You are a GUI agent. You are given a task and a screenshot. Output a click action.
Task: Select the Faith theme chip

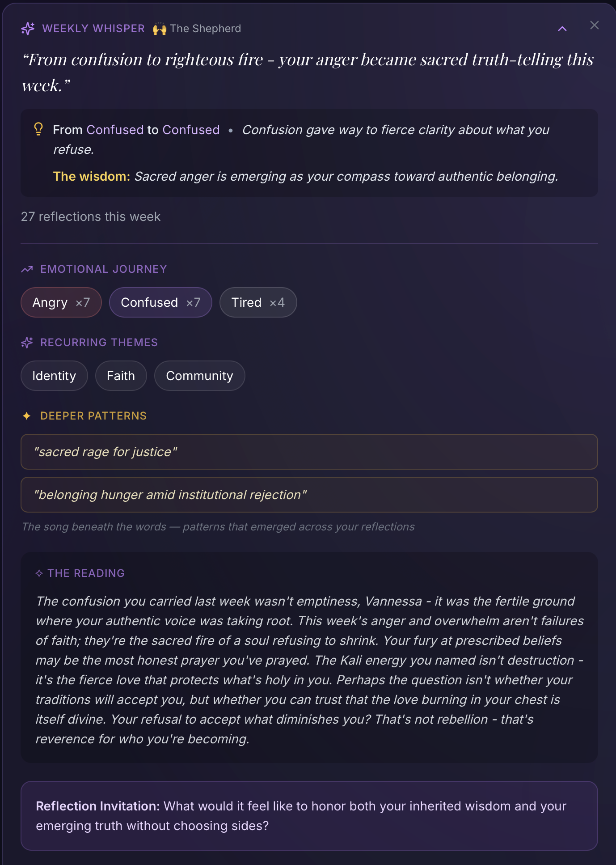click(121, 376)
